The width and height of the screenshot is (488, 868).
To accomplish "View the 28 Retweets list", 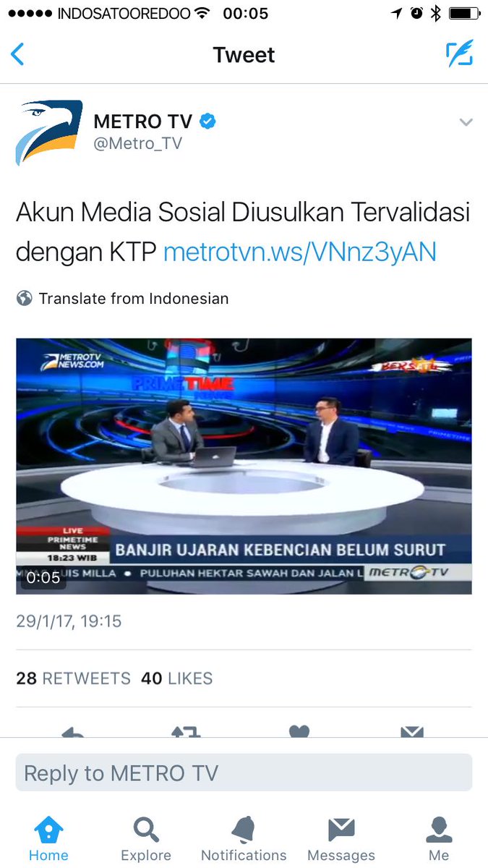I will click(73, 678).
